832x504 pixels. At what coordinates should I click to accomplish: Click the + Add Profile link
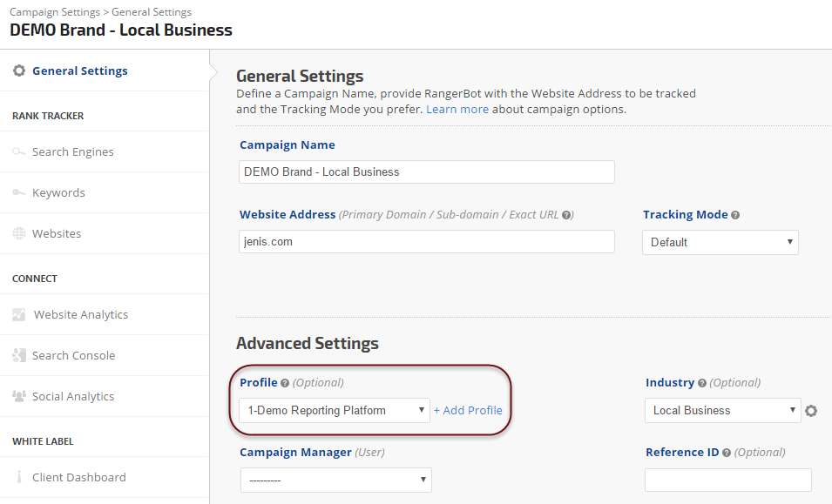(x=468, y=410)
